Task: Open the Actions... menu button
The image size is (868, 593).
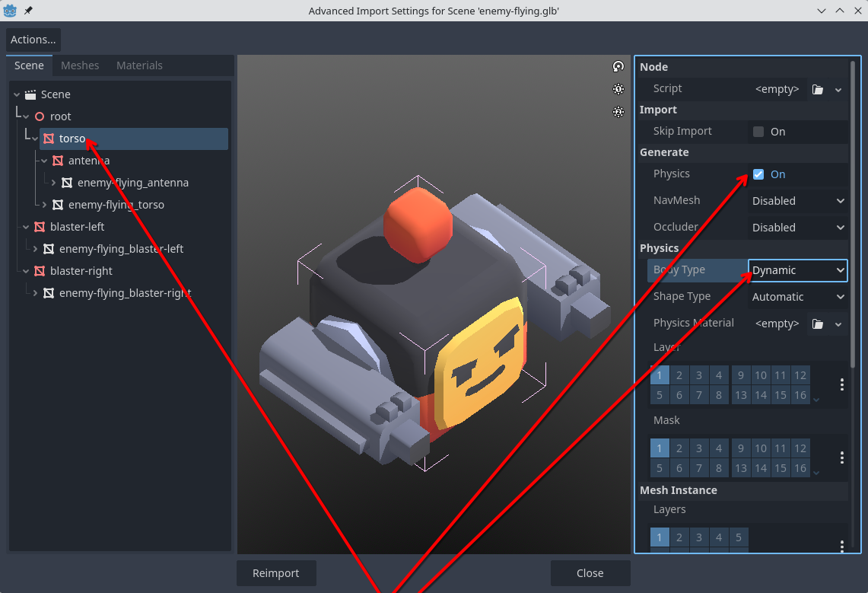Action: point(33,40)
